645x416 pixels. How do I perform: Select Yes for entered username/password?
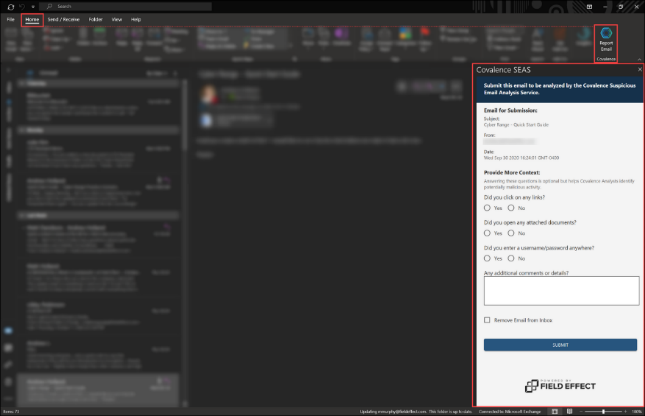pos(487,258)
